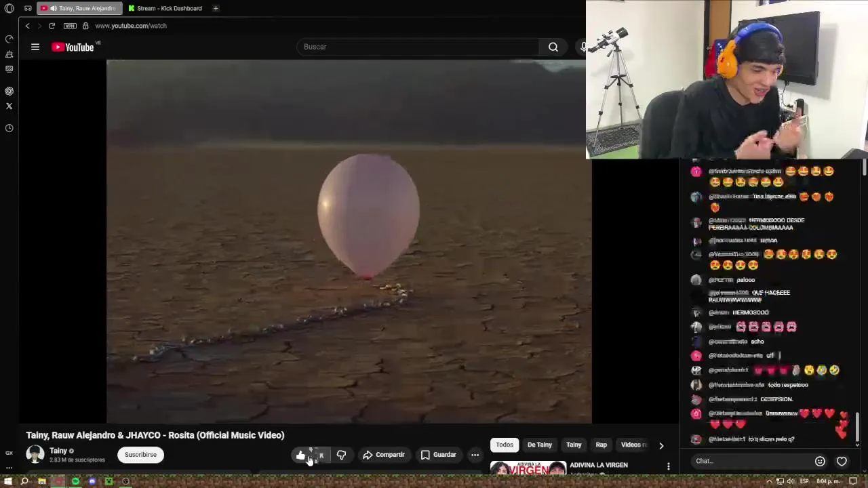Select the Todos filter chip
This screenshot has width=868, height=488.
(x=505, y=445)
